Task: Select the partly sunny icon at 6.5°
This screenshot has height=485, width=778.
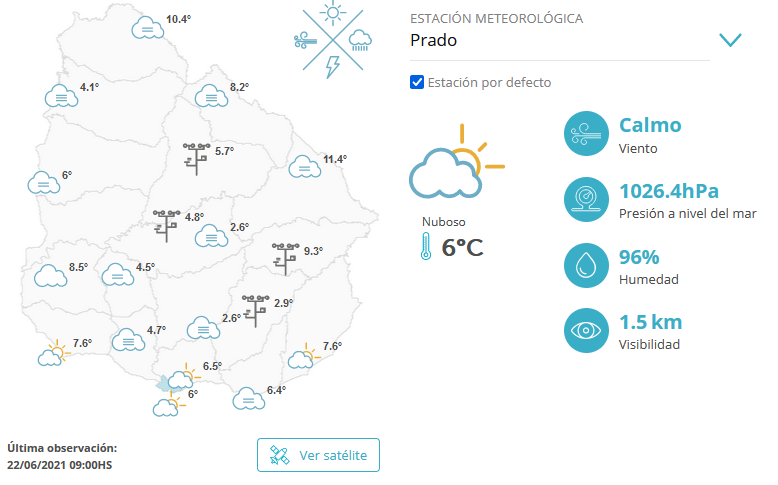Action: [183, 376]
